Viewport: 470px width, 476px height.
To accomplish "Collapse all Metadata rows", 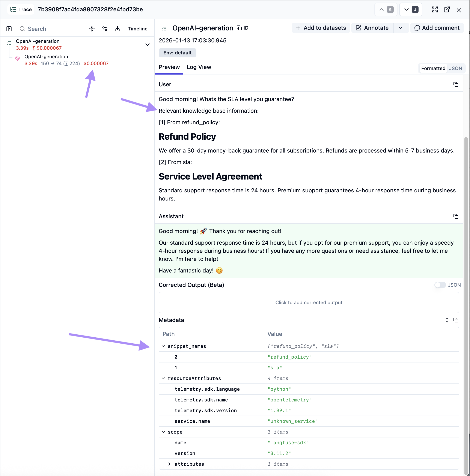I will click(x=447, y=320).
